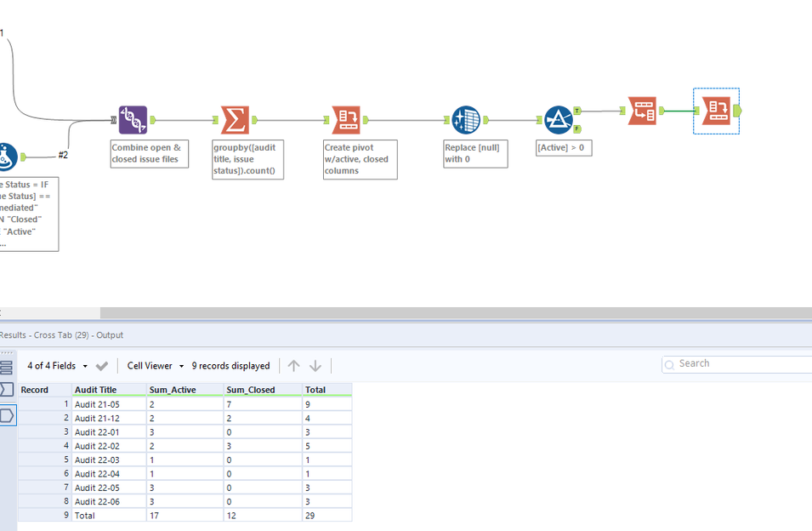
Task: Select the Sum_Active value 17 cell
Action: 185,516
